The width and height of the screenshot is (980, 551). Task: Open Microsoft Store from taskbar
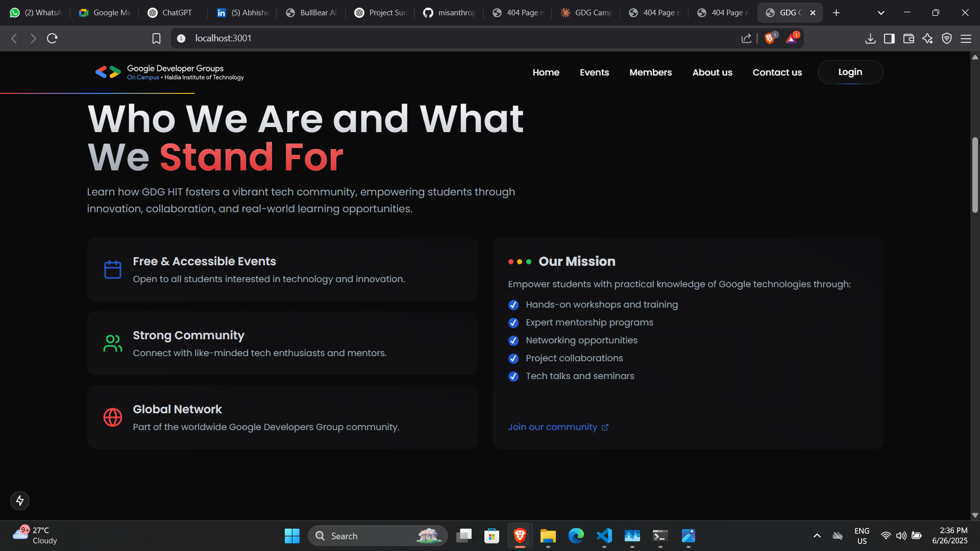click(x=492, y=536)
